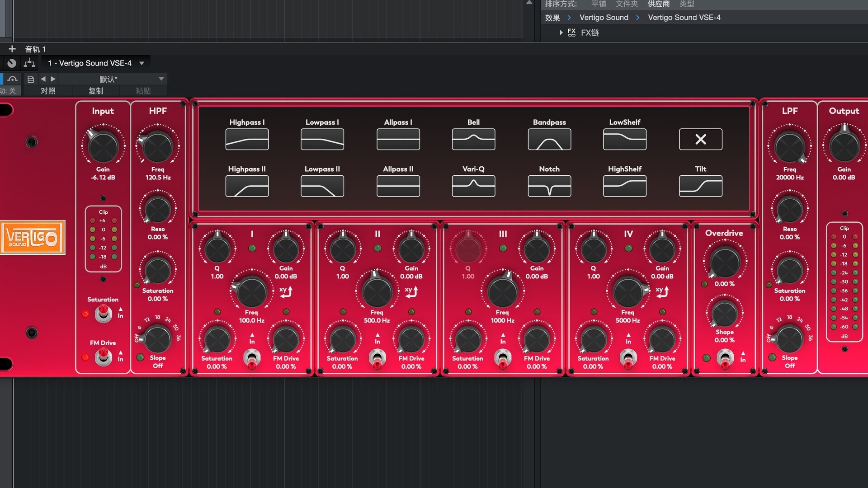
Task: Click the xy link icon on band I
Action: click(286, 292)
